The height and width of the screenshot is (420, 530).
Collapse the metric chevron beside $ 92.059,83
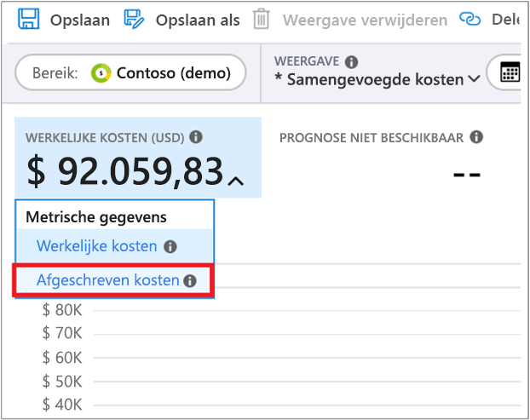[x=235, y=181]
